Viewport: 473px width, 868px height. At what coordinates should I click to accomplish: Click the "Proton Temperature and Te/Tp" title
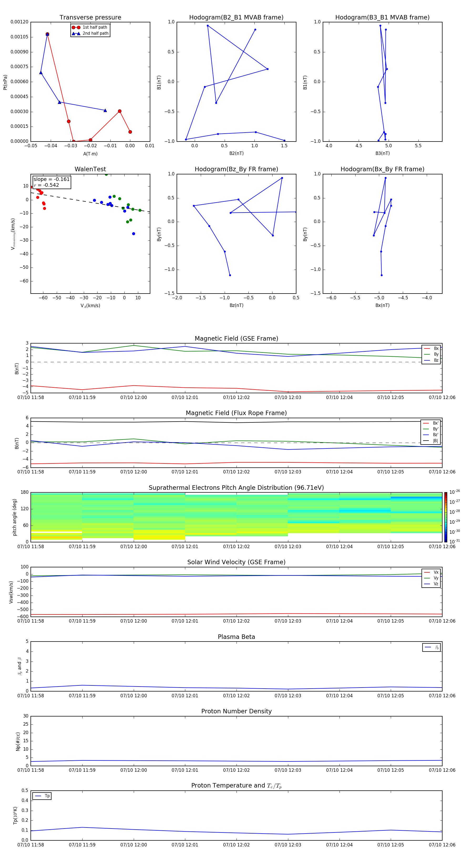(236, 785)
